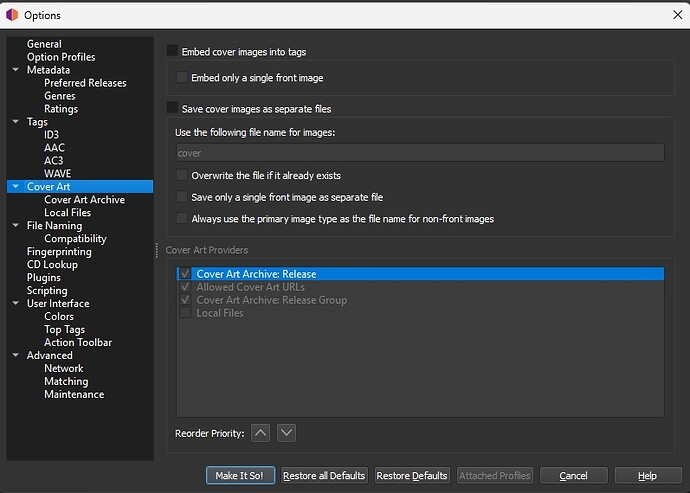The width and height of the screenshot is (690, 493).
Task: Open the File Naming settings
Action: point(54,225)
